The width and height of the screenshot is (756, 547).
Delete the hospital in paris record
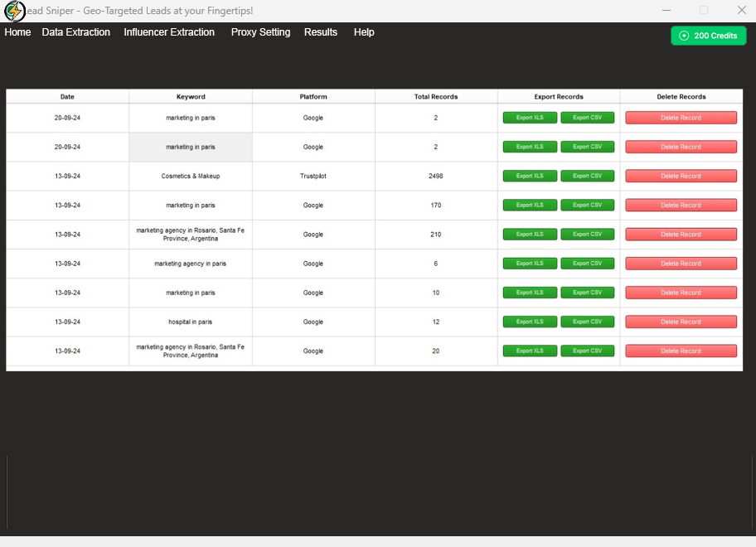[681, 322]
